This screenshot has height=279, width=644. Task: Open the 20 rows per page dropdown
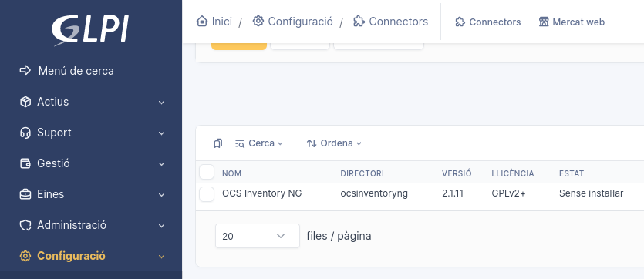coord(258,236)
